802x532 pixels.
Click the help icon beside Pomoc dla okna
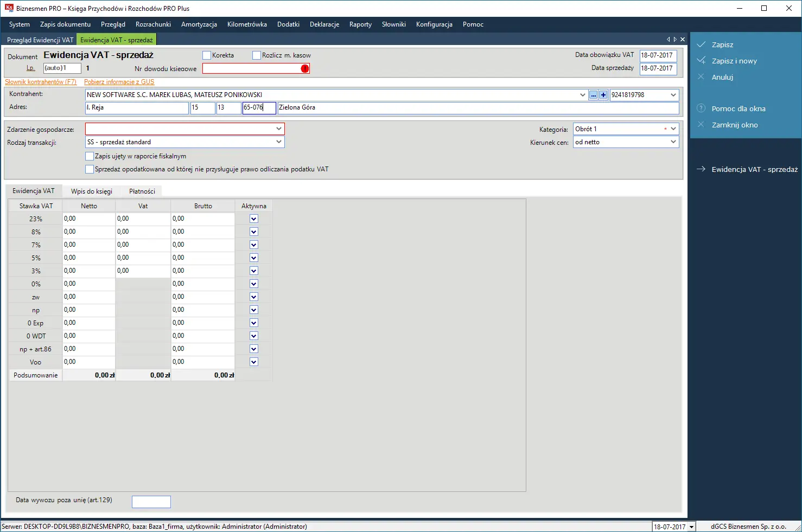701,108
